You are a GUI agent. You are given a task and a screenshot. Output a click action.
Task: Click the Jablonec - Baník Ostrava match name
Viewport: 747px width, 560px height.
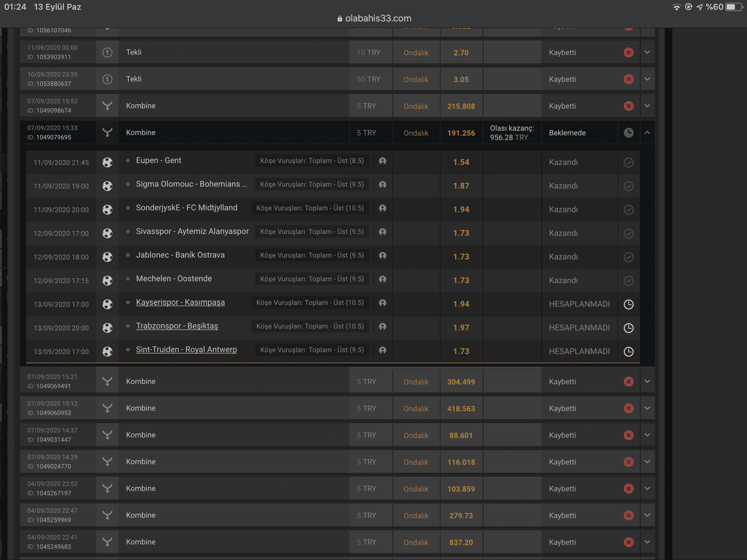tap(180, 255)
